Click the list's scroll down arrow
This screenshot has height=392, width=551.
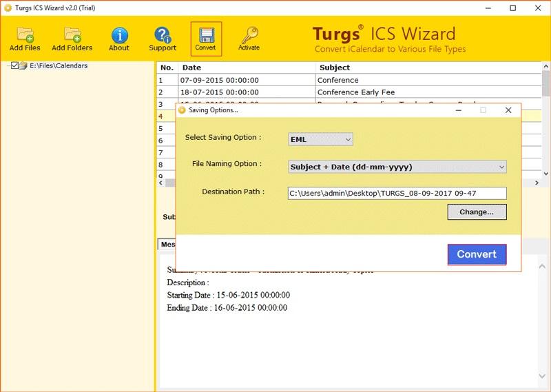pos(545,174)
